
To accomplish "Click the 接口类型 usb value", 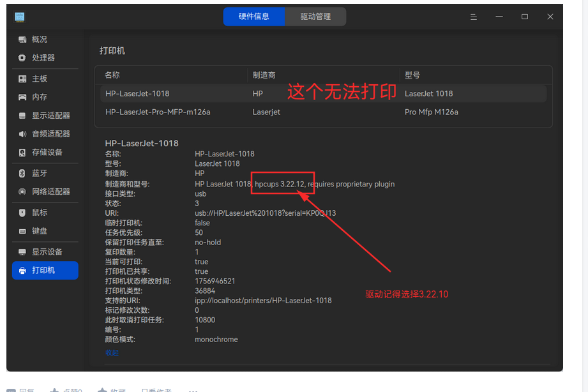I will [200, 194].
